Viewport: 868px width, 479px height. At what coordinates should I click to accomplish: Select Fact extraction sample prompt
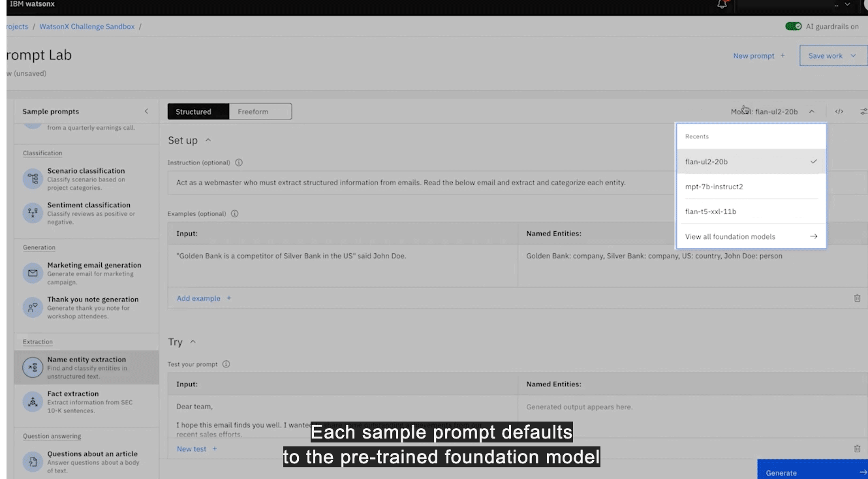click(x=86, y=402)
